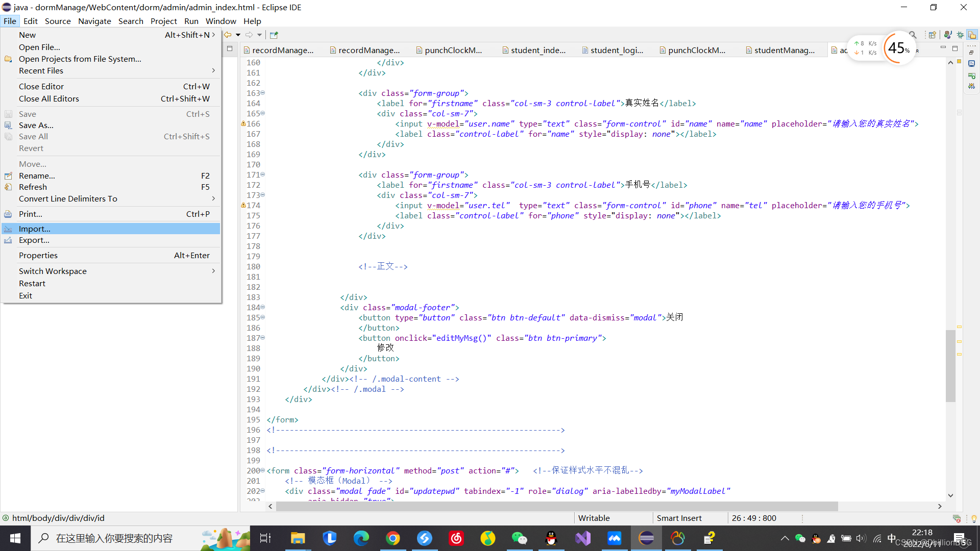Collapse the code fold at line 184
The image size is (980, 551).
tap(263, 307)
